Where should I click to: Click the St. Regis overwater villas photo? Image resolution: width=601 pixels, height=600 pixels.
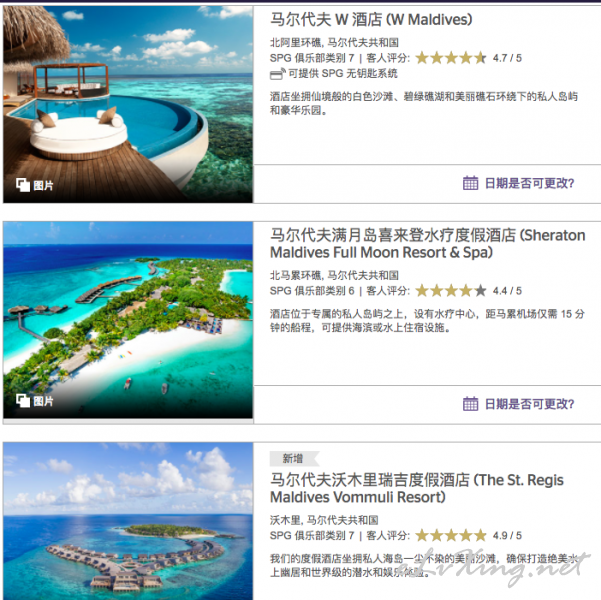pyautogui.click(x=128, y=521)
